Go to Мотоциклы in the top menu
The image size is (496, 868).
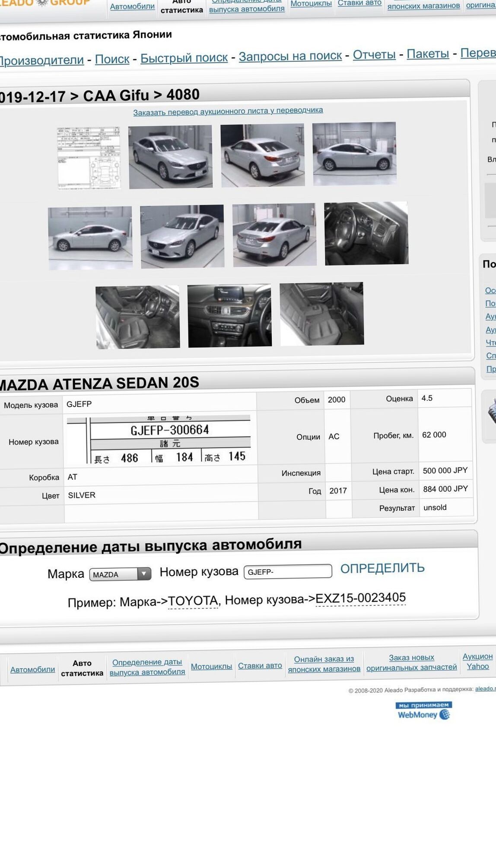[311, 3]
